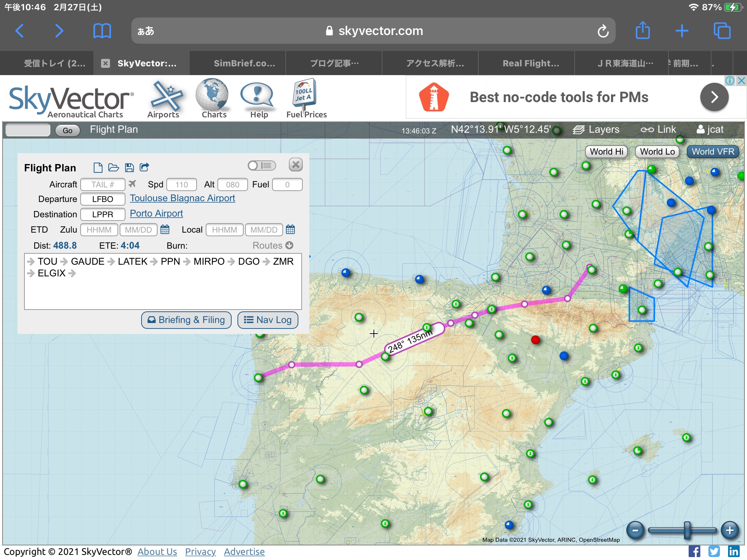Open the Zulu ETD calendar picker

click(165, 230)
